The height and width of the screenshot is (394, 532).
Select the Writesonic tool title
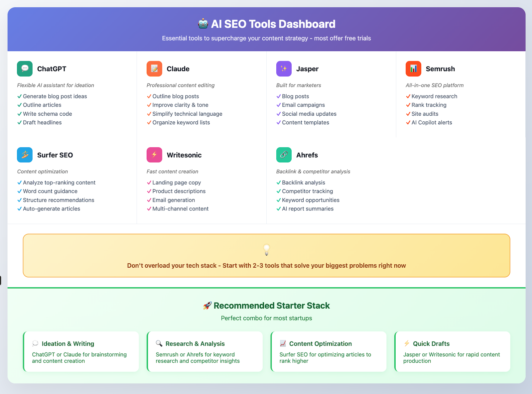tap(184, 155)
